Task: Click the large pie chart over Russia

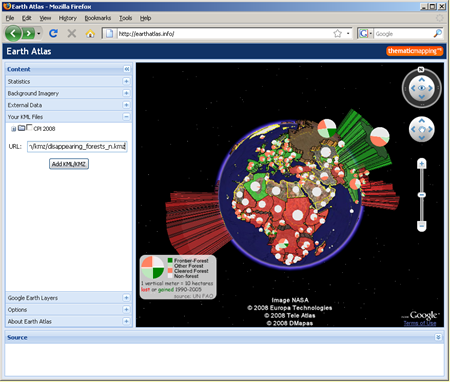Action: pyautogui.click(x=327, y=128)
